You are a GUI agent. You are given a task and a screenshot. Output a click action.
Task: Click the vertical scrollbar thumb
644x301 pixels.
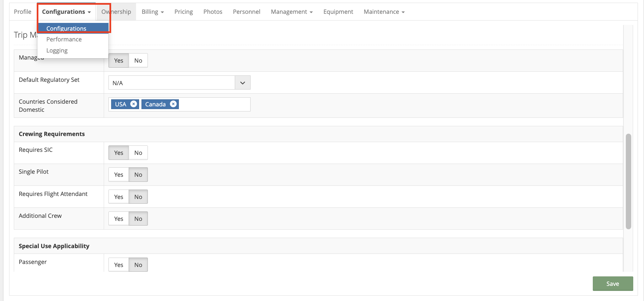(628, 182)
